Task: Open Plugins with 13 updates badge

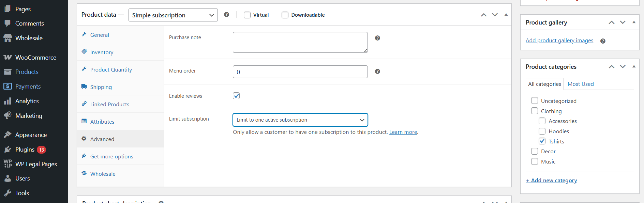Action: (25, 150)
